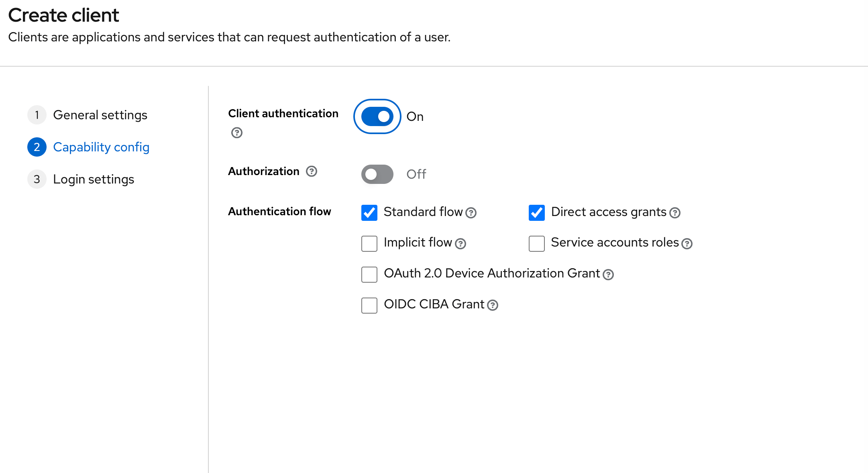
Task: Click Service accounts roles help icon
Action: pyautogui.click(x=687, y=244)
